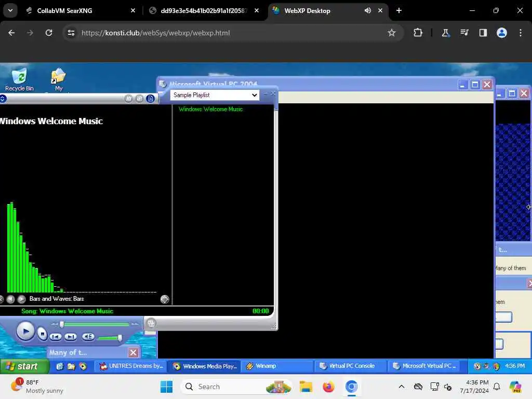The image size is (532, 399).
Task: Open the browser extensions menu
Action: point(418,33)
